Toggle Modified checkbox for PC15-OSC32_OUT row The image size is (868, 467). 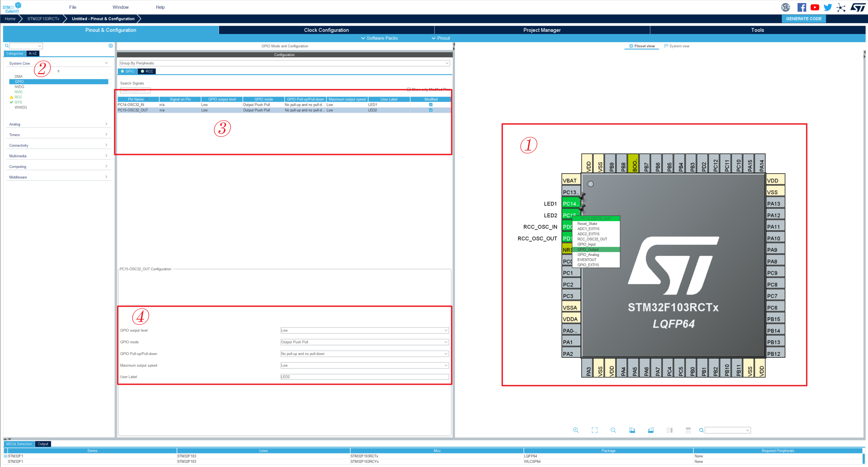point(431,110)
